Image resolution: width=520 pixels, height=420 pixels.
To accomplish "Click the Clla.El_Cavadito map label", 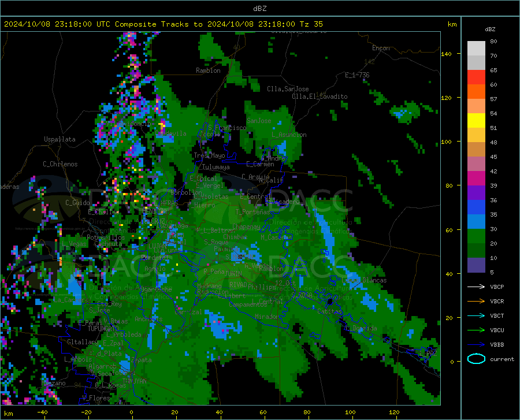I will point(320,96).
